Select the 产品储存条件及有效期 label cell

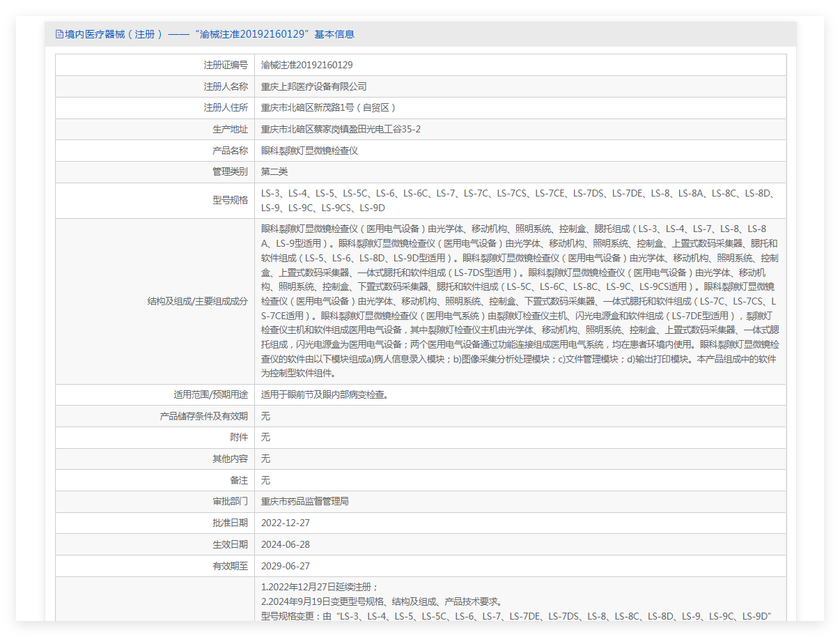coord(155,417)
